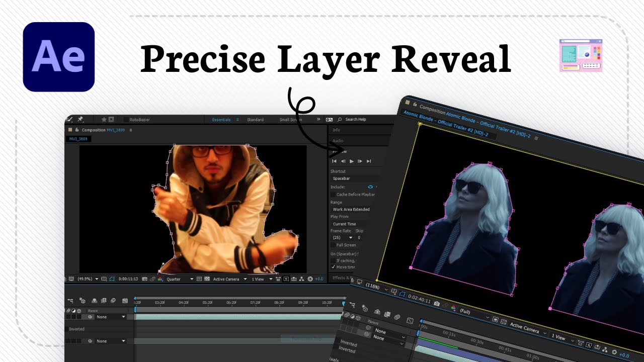Select the MVI_3809 breadcrumb tab
Viewport: 644px width, 362px height.
click(x=78, y=139)
